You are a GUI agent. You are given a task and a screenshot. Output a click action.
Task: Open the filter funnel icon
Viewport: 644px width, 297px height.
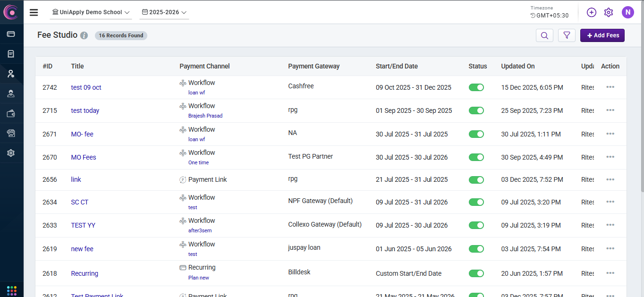pyautogui.click(x=567, y=35)
